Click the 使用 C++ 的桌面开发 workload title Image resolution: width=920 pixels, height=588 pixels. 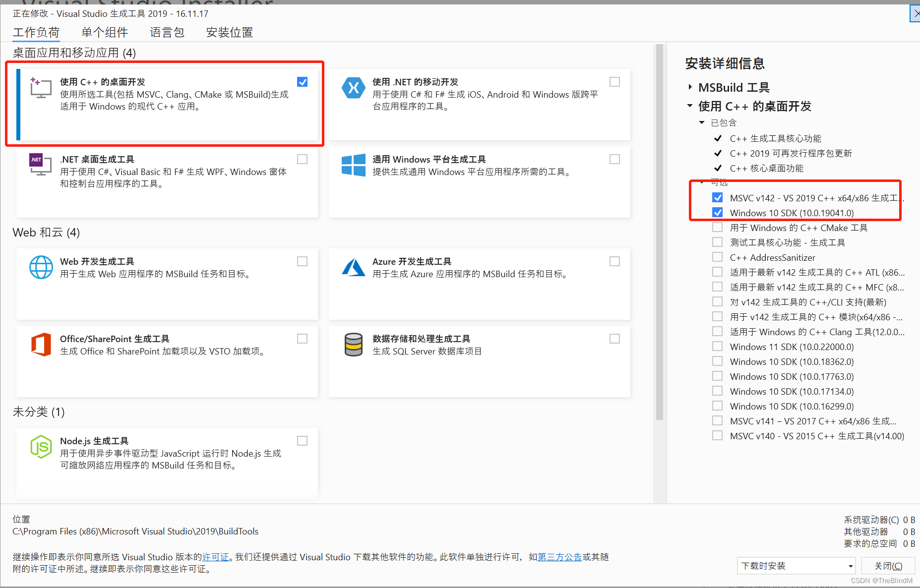(103, 82)
